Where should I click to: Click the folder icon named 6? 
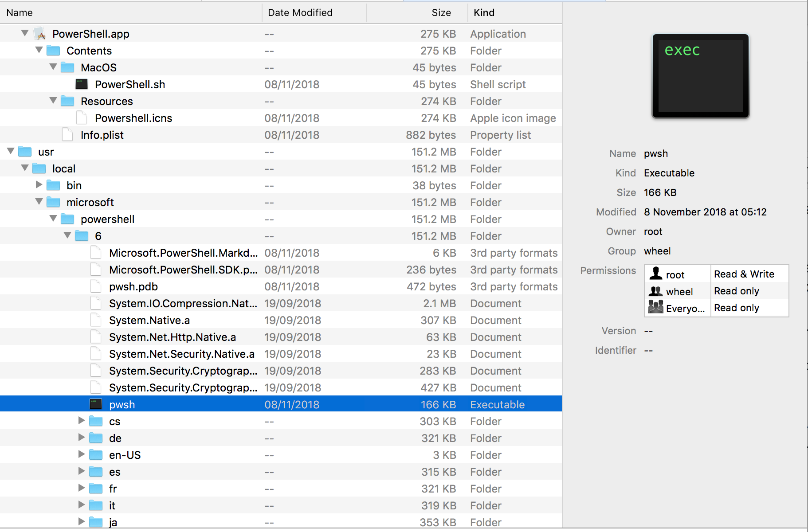(82, 236)
